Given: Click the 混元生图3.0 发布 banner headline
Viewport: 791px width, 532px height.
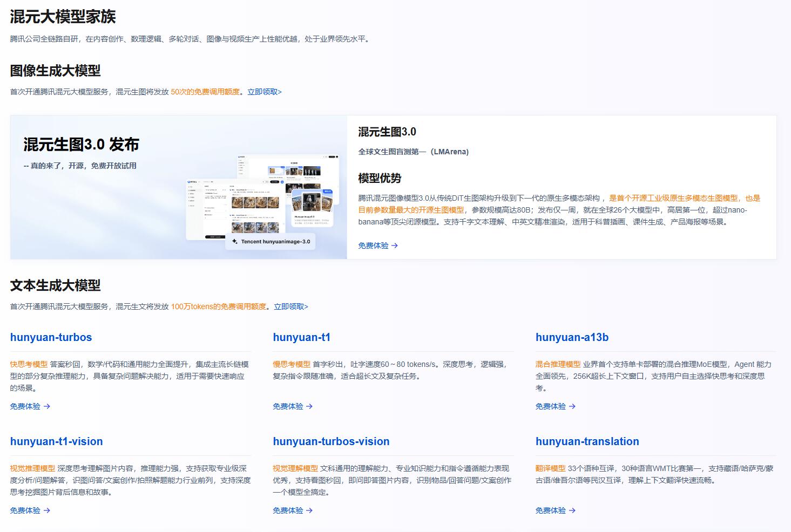Looking at the screenshot, I should pos(81,145).
